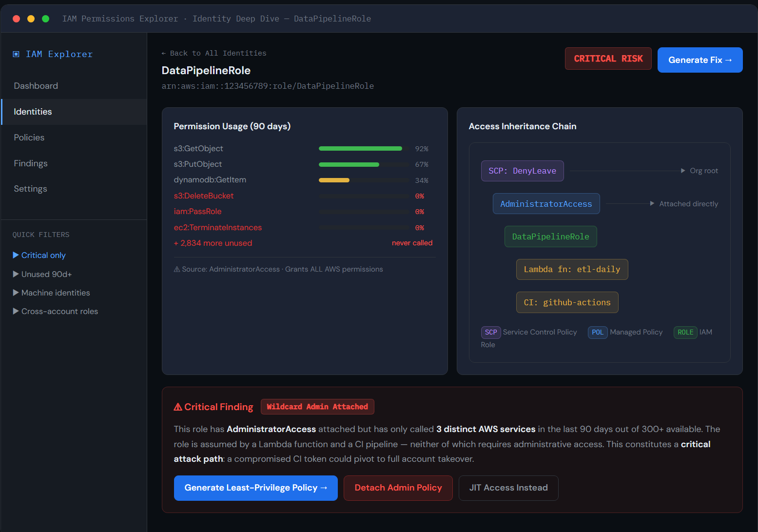This screenshot has width=758, height=532.
Task: Click the ROLE legend badge
Action: pos(685,332)
